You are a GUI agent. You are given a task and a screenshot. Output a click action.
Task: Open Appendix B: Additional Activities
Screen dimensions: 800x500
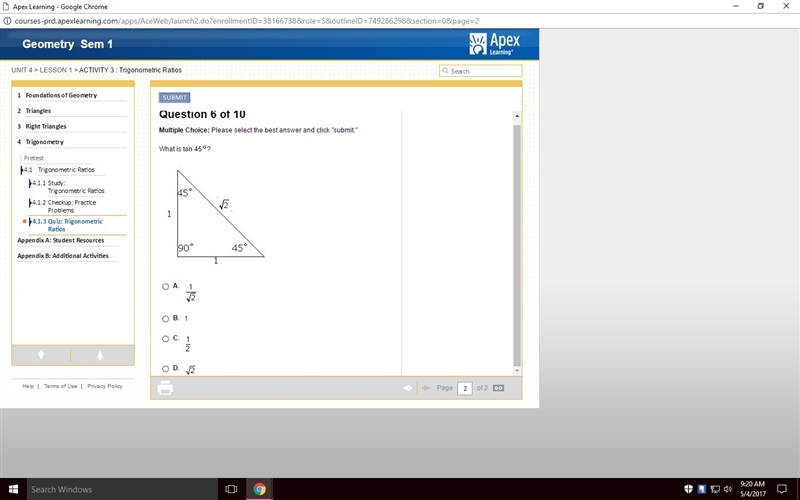(63, 256)
